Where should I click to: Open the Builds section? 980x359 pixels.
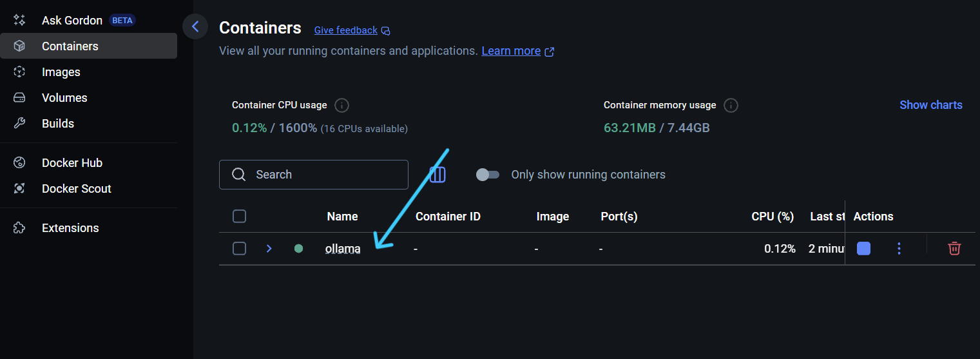click(x=88, y=124)
